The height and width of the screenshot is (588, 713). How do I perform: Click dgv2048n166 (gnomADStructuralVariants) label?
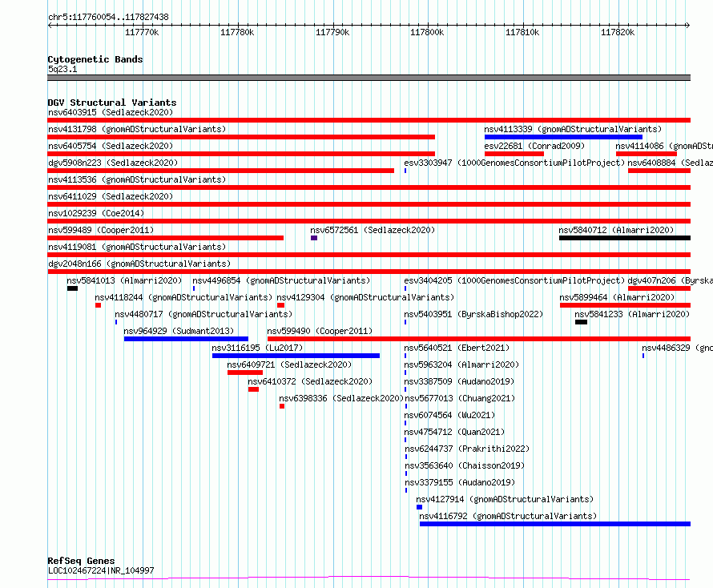tap(139, 264)
